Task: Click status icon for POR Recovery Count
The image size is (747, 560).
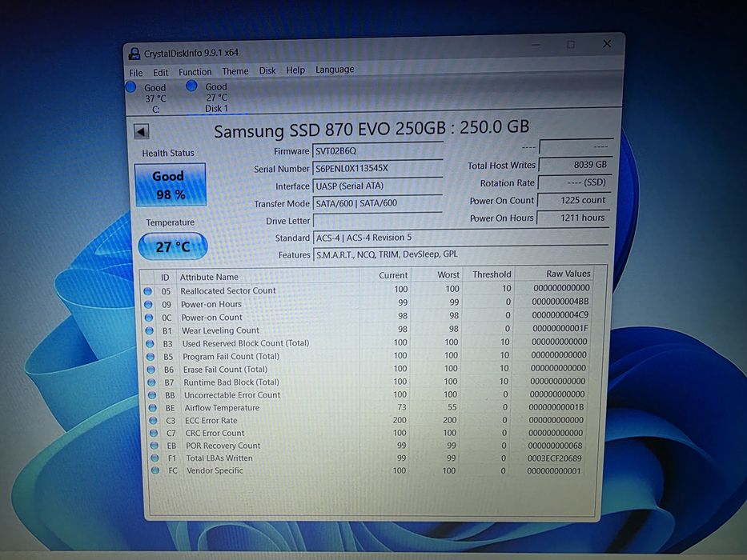Action: point(154,446)
